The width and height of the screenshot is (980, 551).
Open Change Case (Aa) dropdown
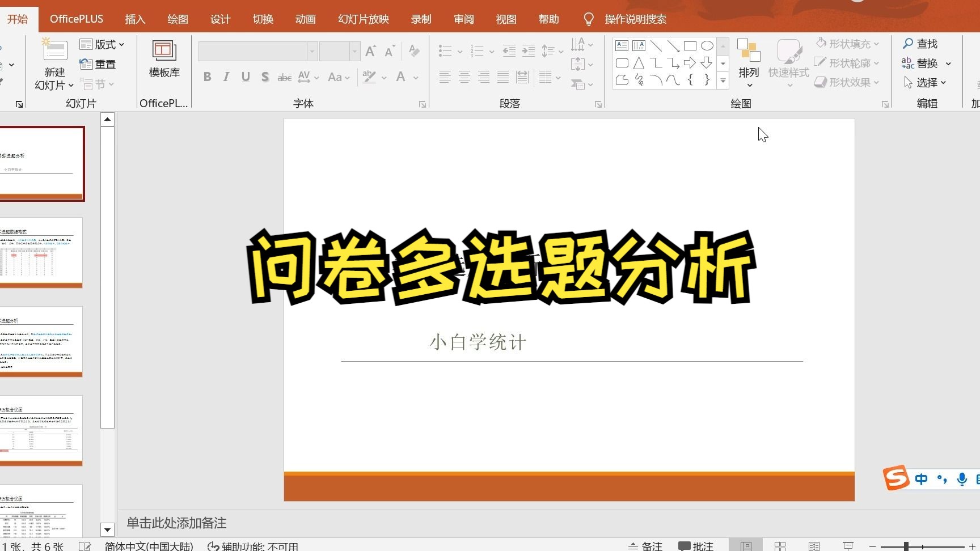point(339,77)
